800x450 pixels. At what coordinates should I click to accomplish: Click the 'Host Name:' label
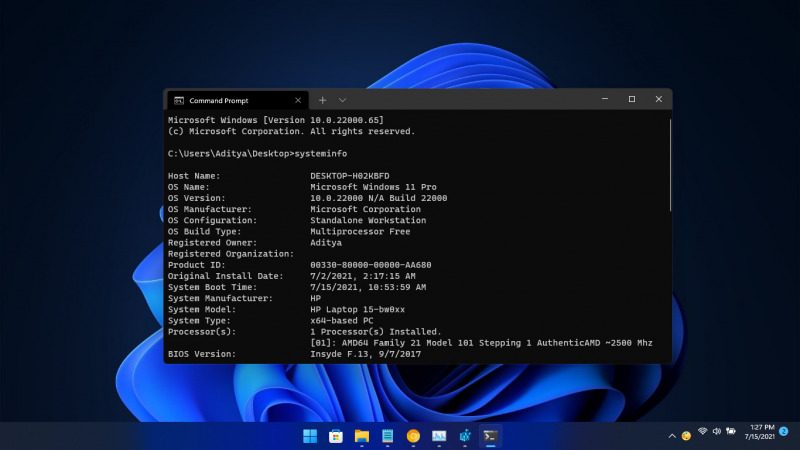[194, 176]
